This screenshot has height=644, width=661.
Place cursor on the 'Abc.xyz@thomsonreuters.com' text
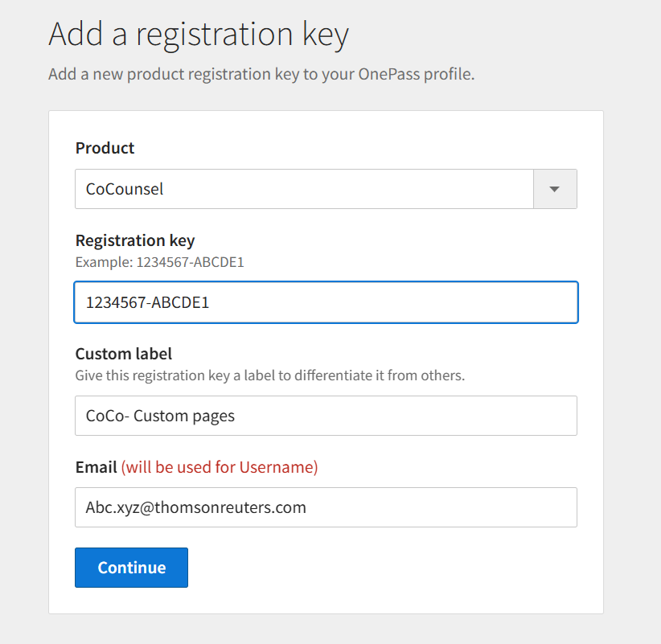195,507
